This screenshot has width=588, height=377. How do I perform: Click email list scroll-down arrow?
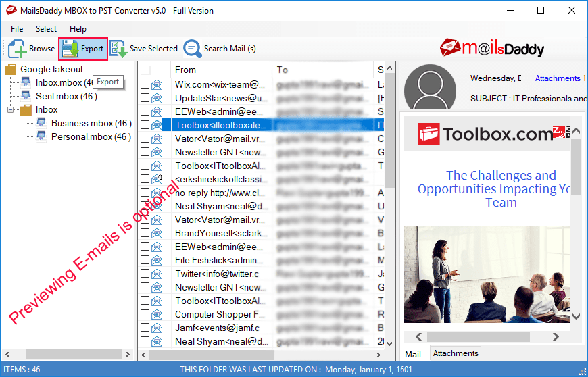(x=389, y=343)
